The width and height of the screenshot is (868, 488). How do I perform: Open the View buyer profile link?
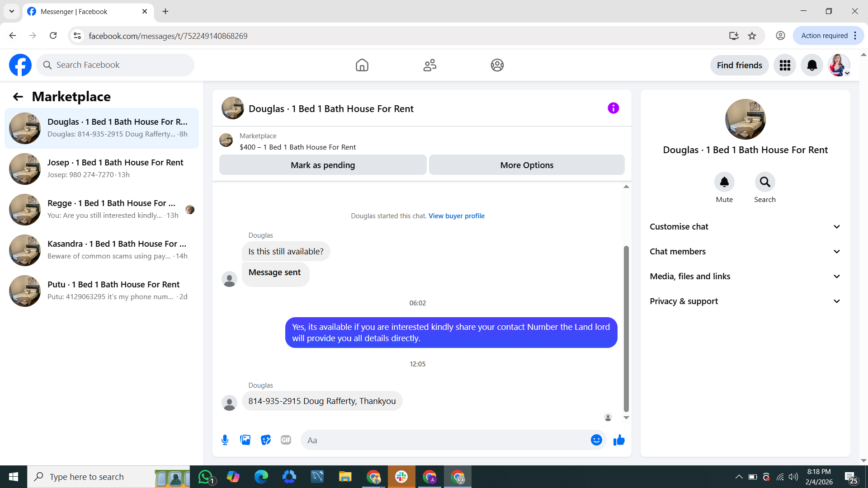(456, 216)
